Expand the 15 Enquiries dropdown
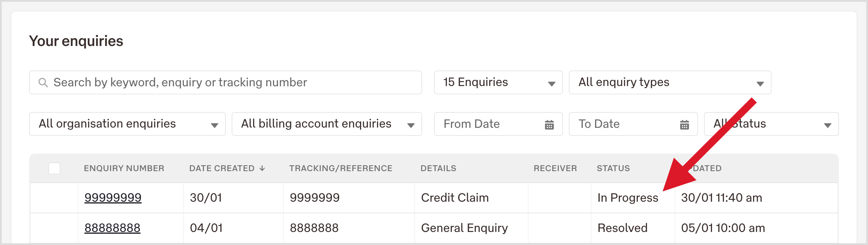Image resolution: width=868 pixels, height=245 pixels. click(x=498, y=82)
